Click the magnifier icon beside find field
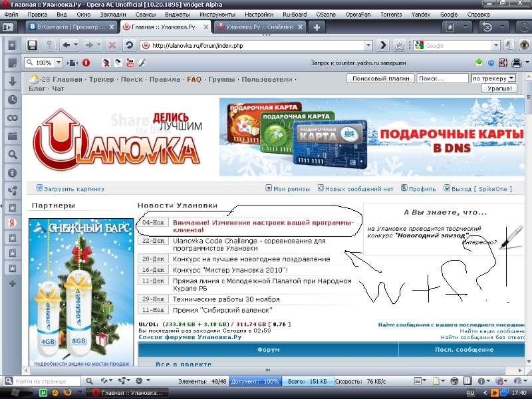This screenshot has height=399, width=532. (89, 381)
